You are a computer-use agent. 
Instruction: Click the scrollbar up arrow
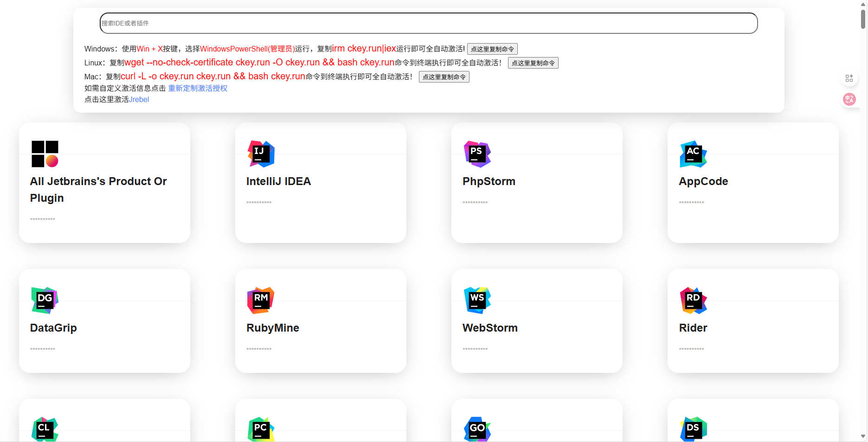863,4
